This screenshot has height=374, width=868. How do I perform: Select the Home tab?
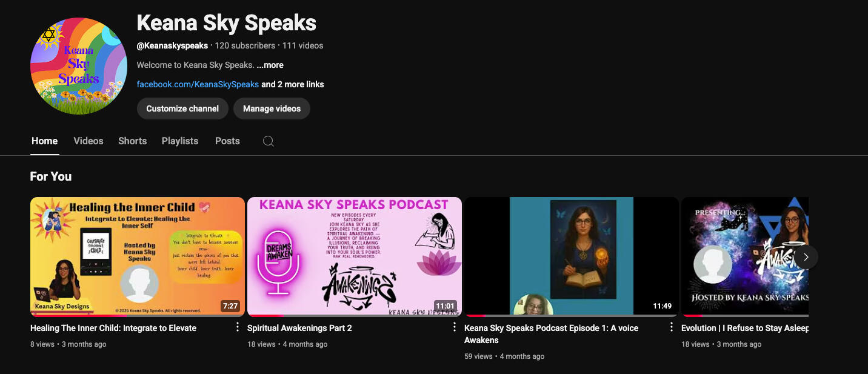pos(45,141)
